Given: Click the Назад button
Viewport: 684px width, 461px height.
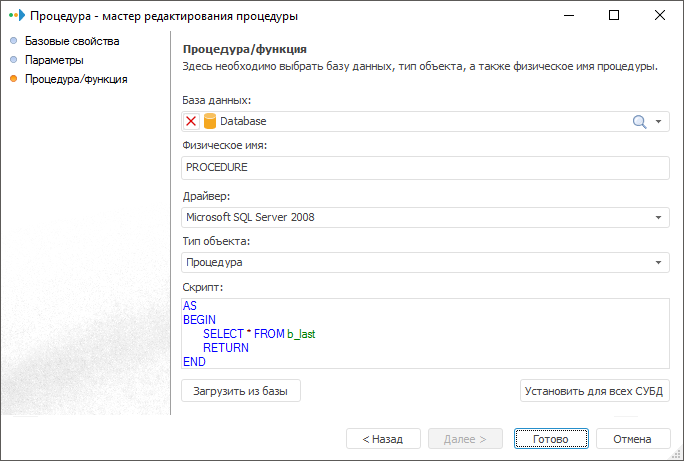Looking at the screenshot, I should 382,439.
